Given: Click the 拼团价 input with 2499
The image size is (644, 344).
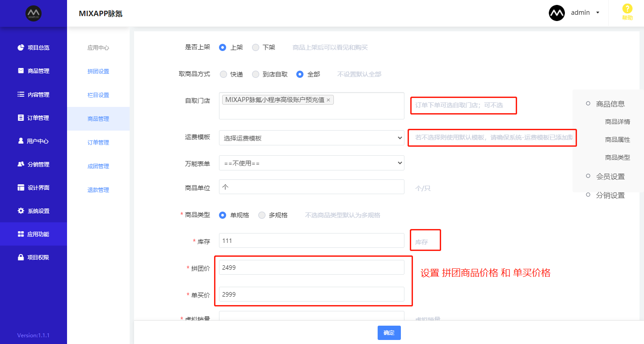Looking at the screenshot, I should point(311,268).
